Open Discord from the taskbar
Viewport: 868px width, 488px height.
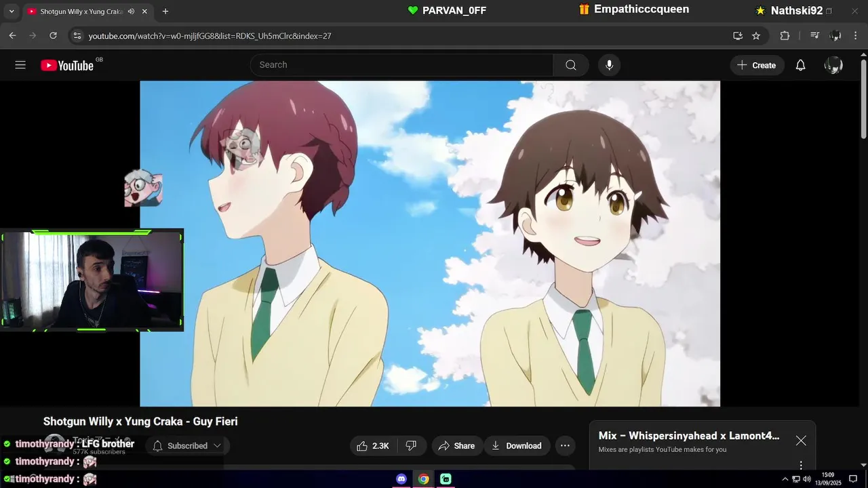401,479
